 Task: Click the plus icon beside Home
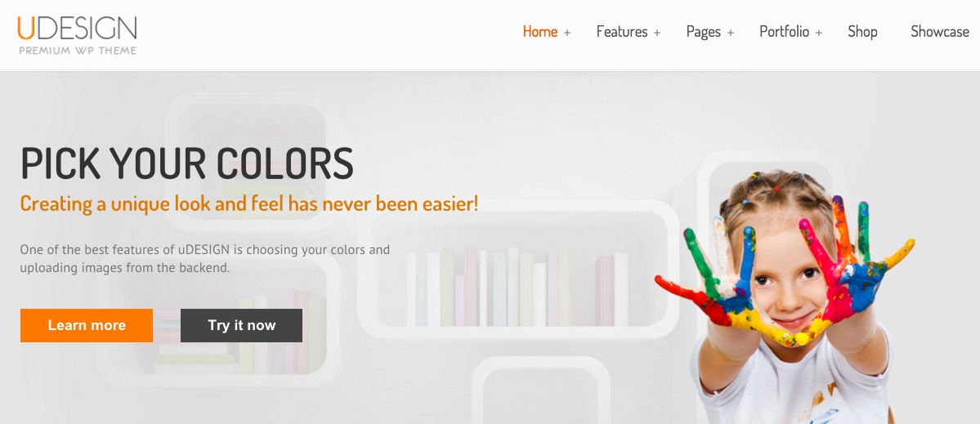[567, 33]
